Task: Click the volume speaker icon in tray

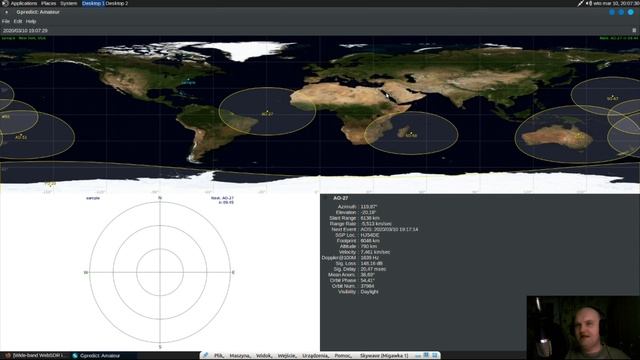Action: pyautogui.click(x=589, y=3)
